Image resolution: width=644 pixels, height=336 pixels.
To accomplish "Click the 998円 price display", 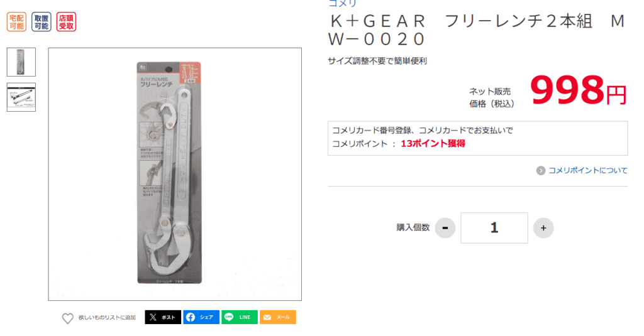I will (577, 90).
